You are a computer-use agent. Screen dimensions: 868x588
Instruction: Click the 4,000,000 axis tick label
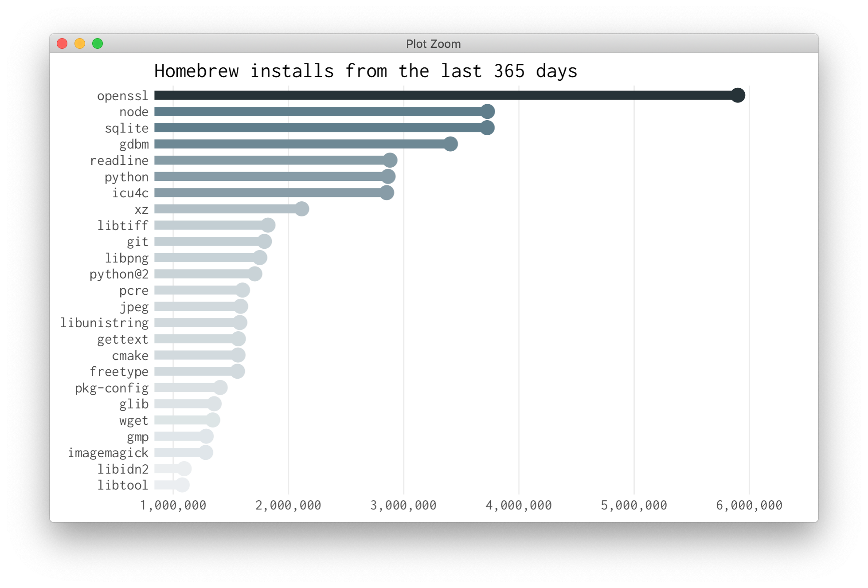tap(519, 506)
